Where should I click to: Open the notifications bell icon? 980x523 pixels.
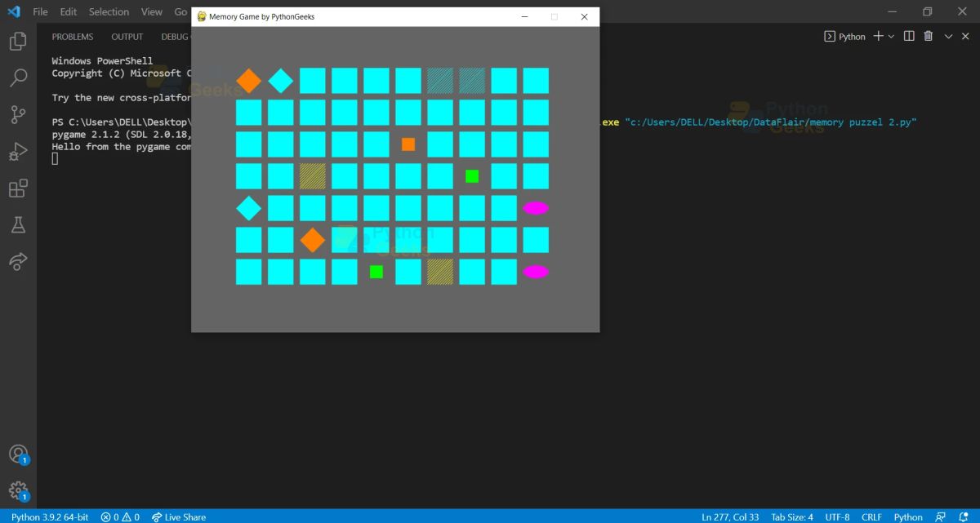point(963,516)
